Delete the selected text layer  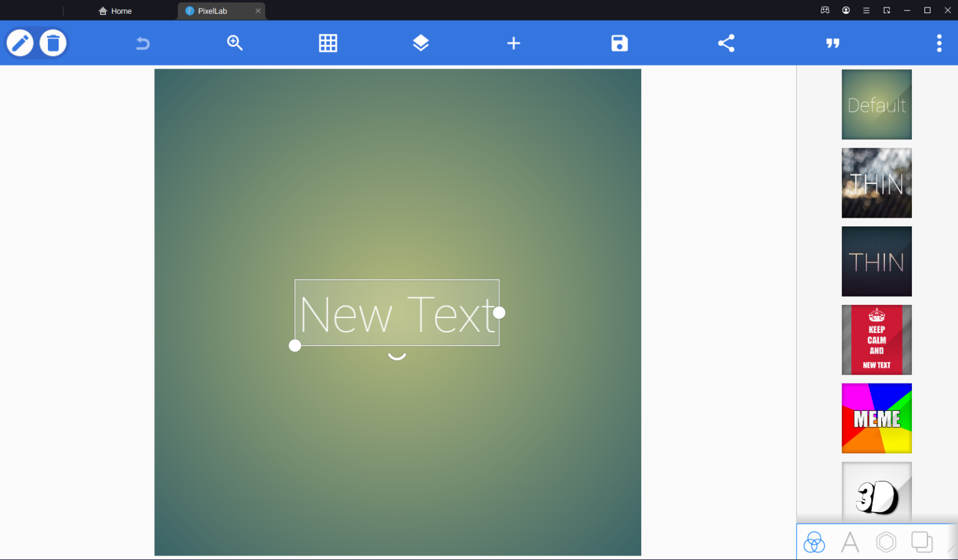coord(53,43)
